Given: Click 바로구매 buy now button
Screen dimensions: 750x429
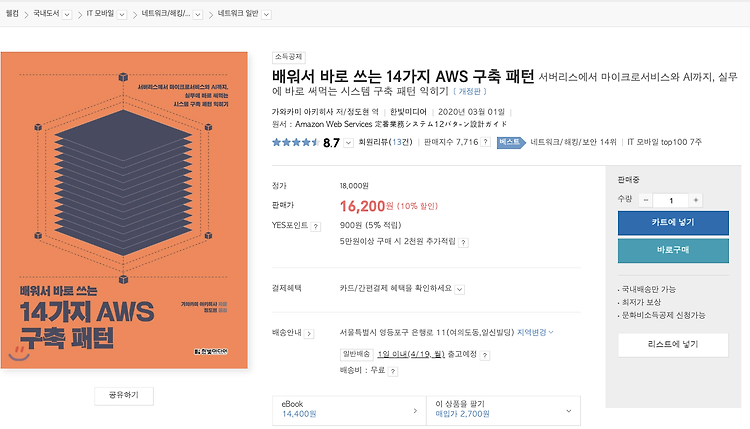Looking at the screenshot, I should (x=673, y=251).
